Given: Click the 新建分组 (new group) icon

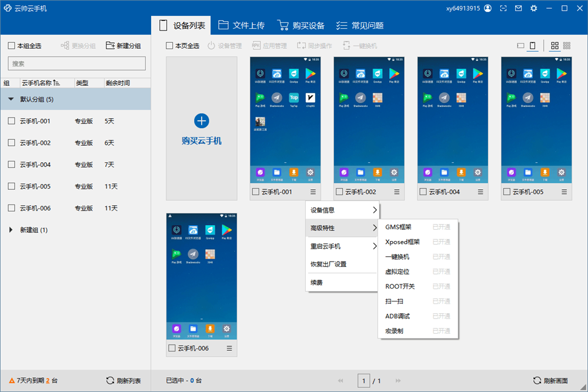Looking at the screenshot, I should pyautogui.click(x=109, y=45).
